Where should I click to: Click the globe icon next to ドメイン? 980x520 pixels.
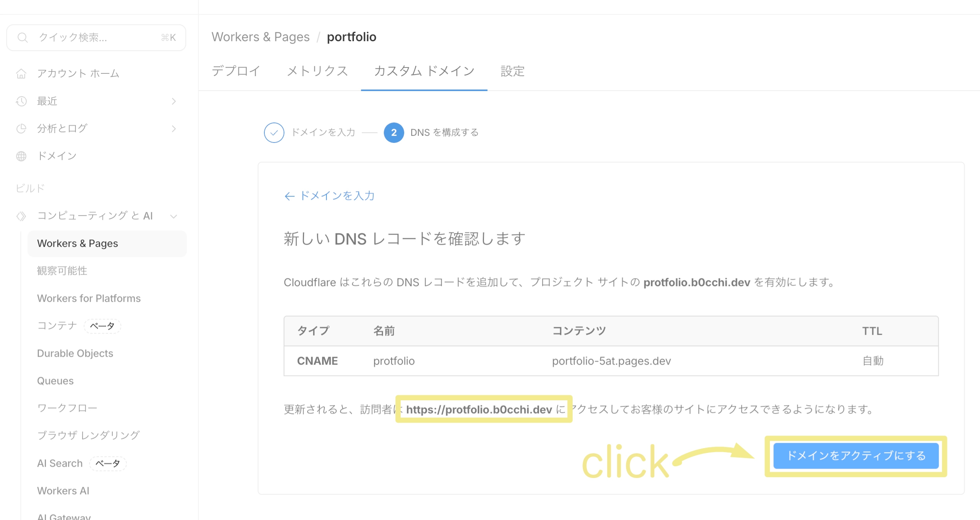(x=21, y=155)
